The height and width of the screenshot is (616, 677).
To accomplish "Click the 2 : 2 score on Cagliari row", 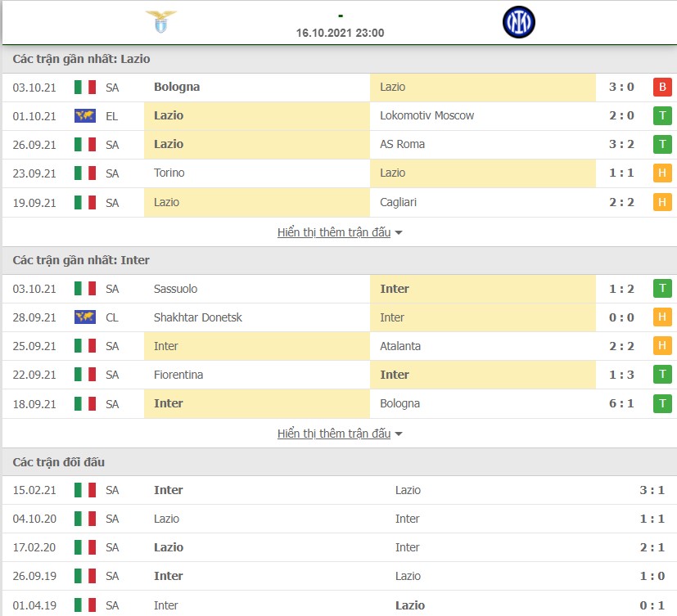I will 621,202.
